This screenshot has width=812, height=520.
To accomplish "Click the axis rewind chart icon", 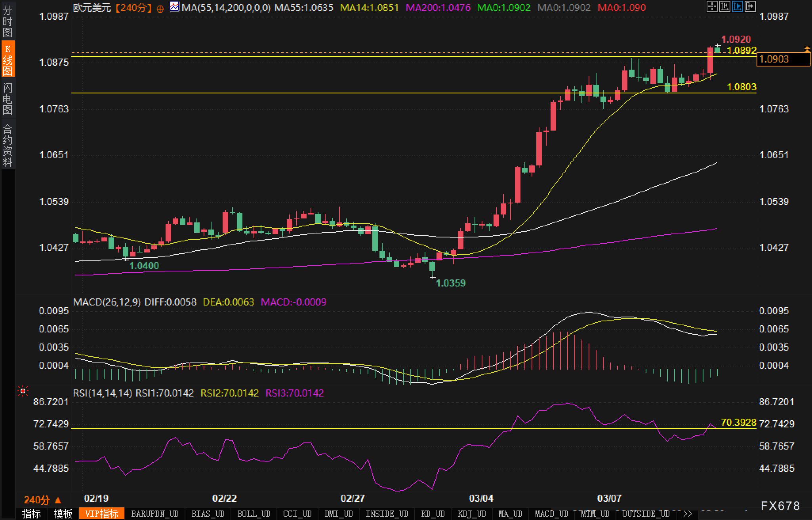I will [724, 6].
